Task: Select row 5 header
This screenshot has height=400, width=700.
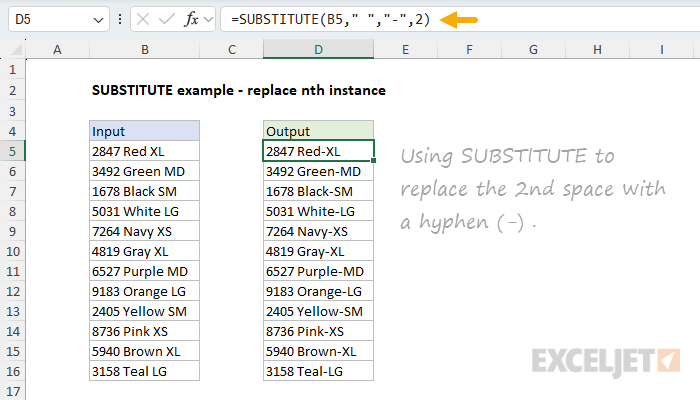Action: tap(12, 151)
